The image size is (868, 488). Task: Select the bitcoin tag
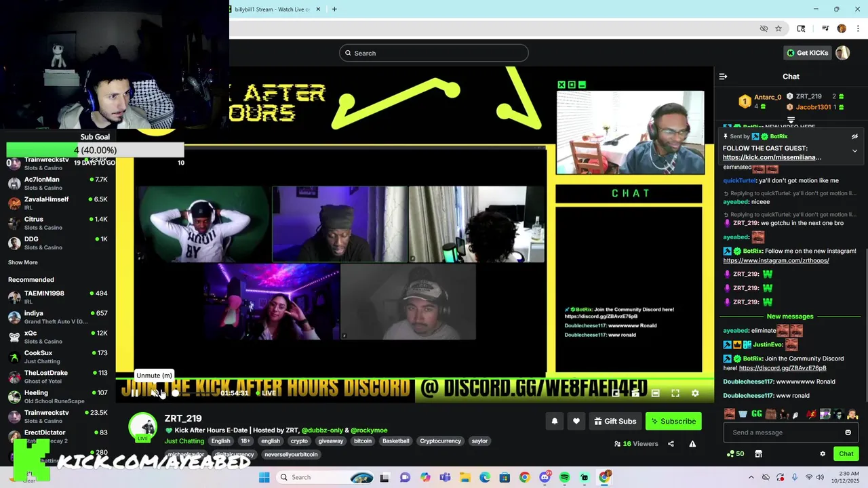363,441
